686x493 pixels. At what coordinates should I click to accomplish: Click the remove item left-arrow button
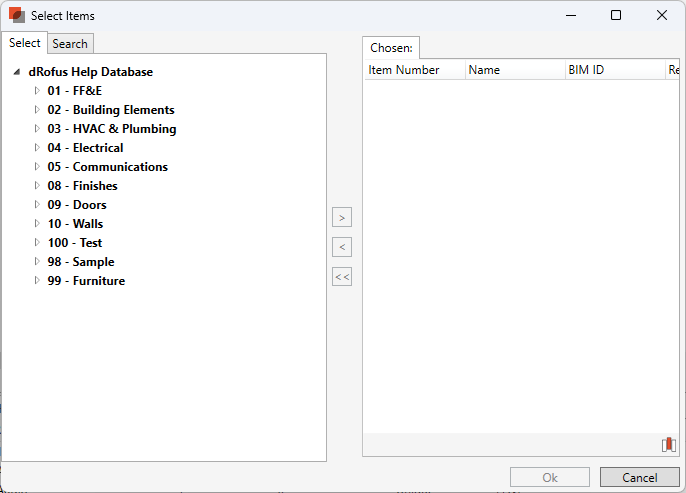[x=342, y=247]
